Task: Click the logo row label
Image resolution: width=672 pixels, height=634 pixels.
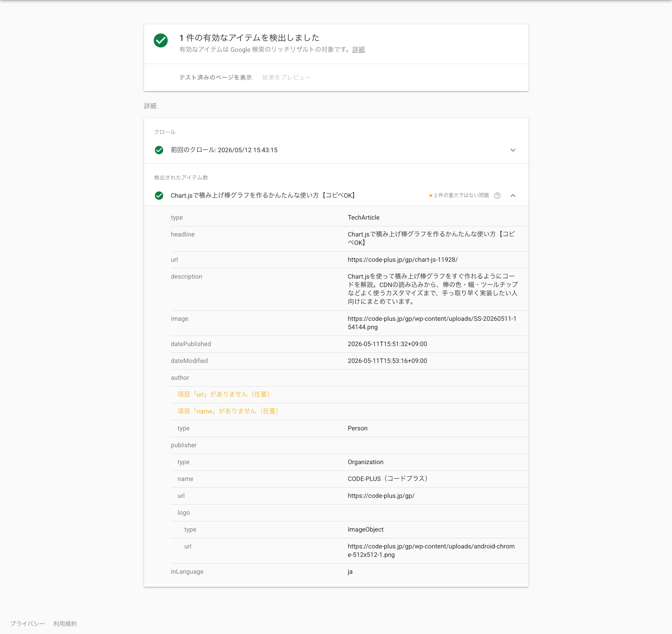Action: pyautogui.click(x=184, y=513)
